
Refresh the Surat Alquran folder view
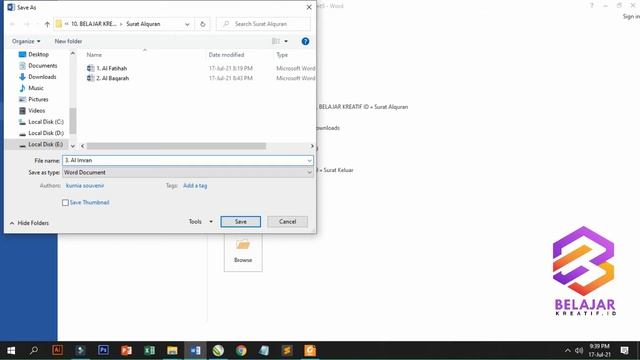click(x=202, y=24)
